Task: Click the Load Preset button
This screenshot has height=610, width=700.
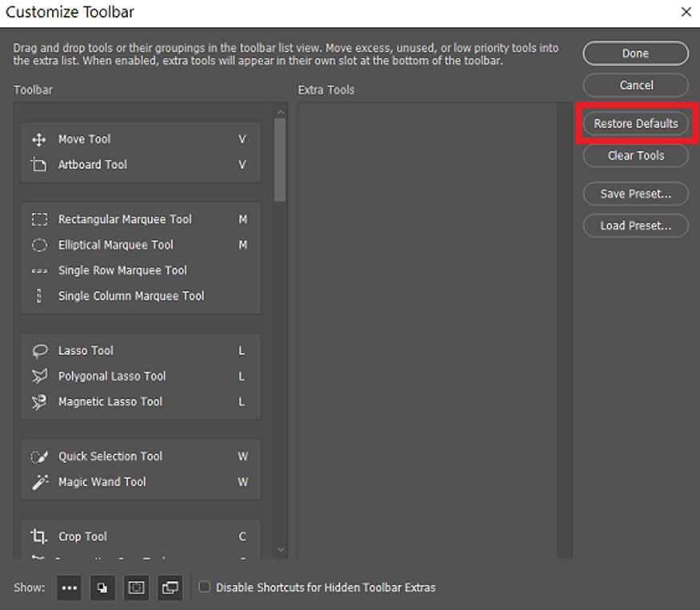Action: pos(635,225)
